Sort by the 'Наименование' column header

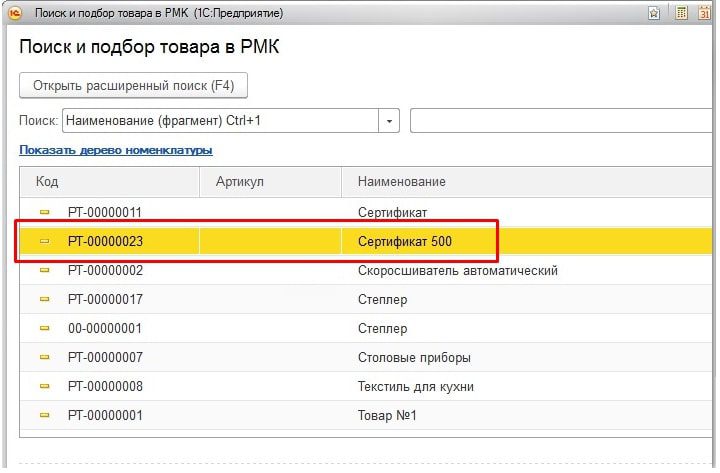pyautogui.click(x=401, y=181)
